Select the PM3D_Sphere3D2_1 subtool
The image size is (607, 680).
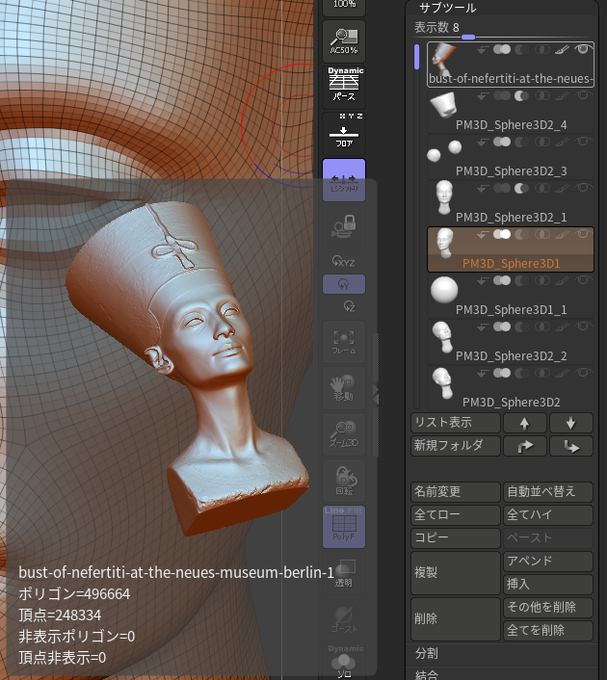click(510, 204)
